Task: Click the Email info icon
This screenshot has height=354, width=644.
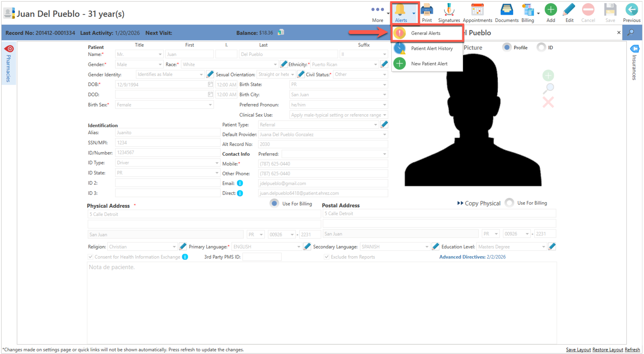Action: pos(240,183)
